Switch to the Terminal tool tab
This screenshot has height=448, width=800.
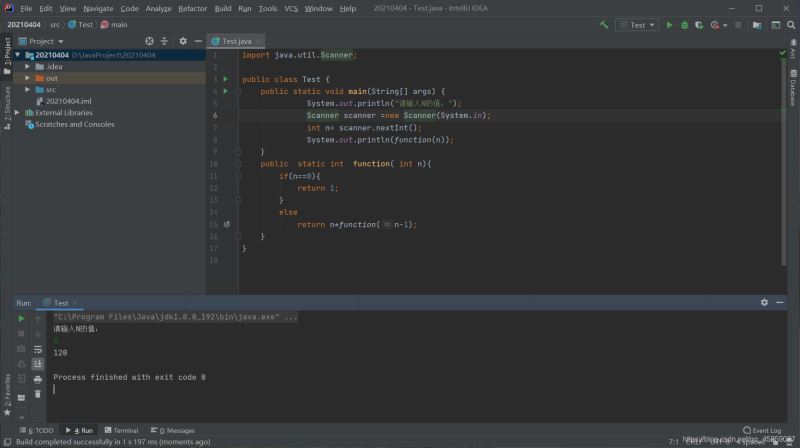pyautogui.click(x=121, y=430)
